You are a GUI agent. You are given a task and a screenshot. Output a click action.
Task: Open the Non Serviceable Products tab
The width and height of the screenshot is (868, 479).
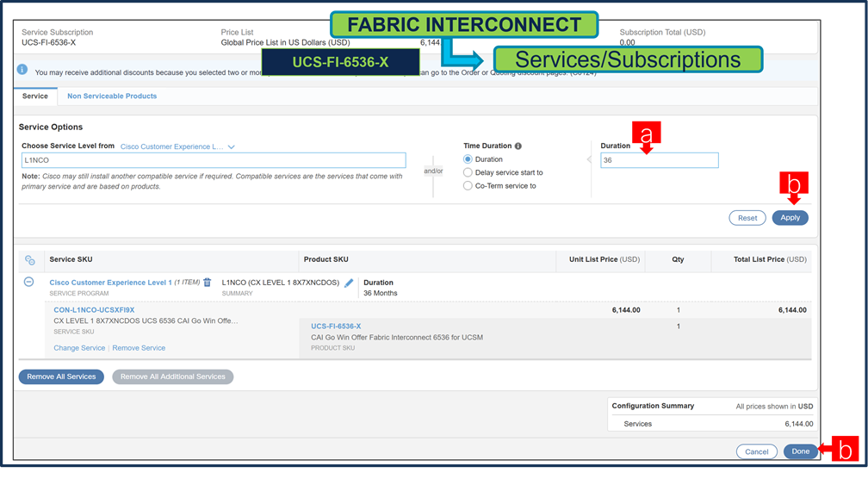[112, 96]
